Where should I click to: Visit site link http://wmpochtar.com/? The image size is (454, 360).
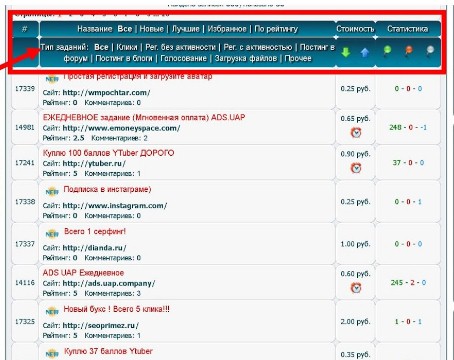click(x=106, y=93)
